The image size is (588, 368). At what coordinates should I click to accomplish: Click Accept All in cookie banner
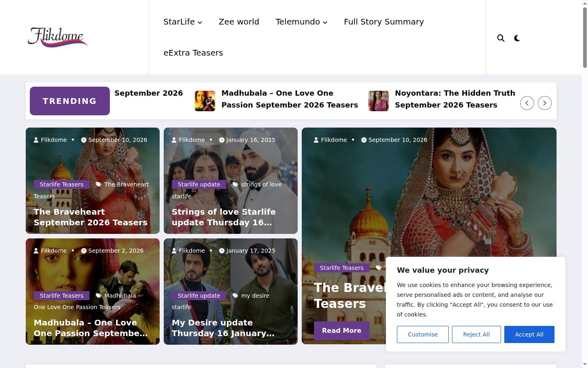[x=529, y=334]
